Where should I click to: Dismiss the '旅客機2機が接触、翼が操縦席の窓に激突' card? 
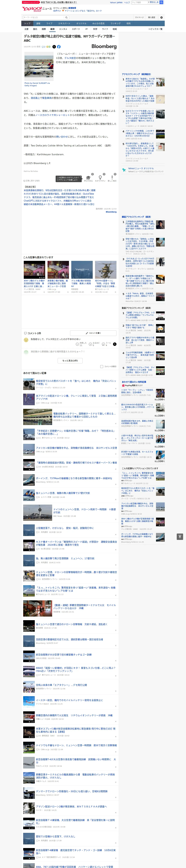pos(68,292)
